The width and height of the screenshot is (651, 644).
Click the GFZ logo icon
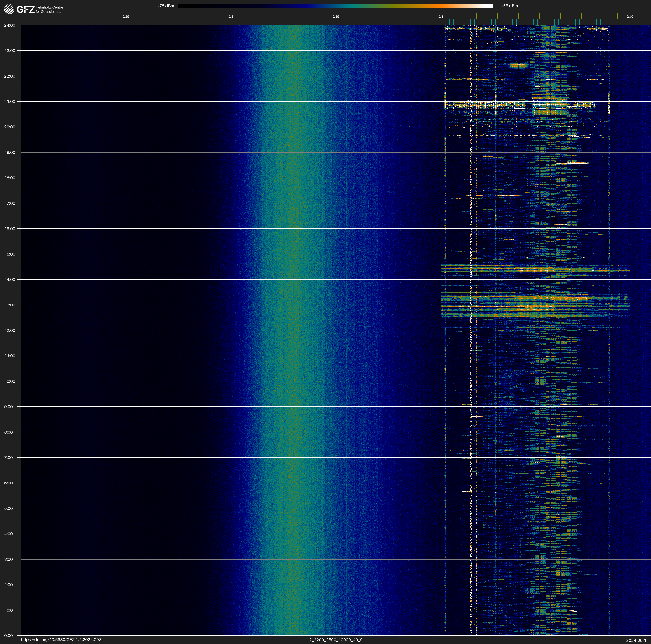point(9,9)
